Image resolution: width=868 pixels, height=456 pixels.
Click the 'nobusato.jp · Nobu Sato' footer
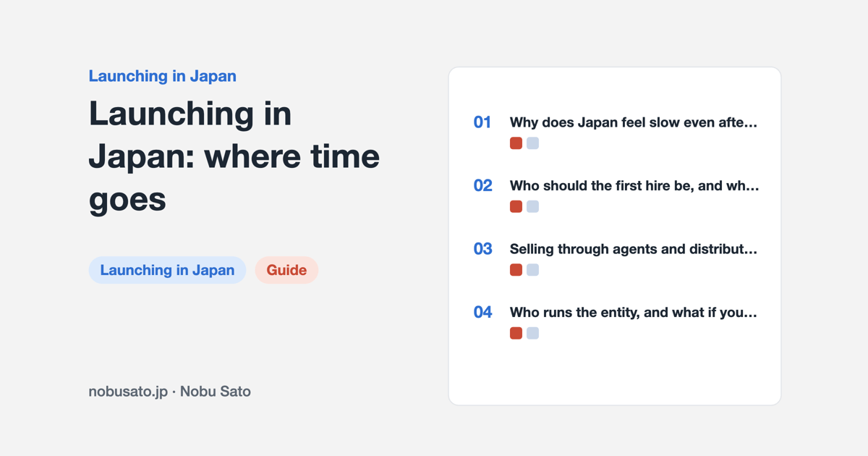point(170,392)
